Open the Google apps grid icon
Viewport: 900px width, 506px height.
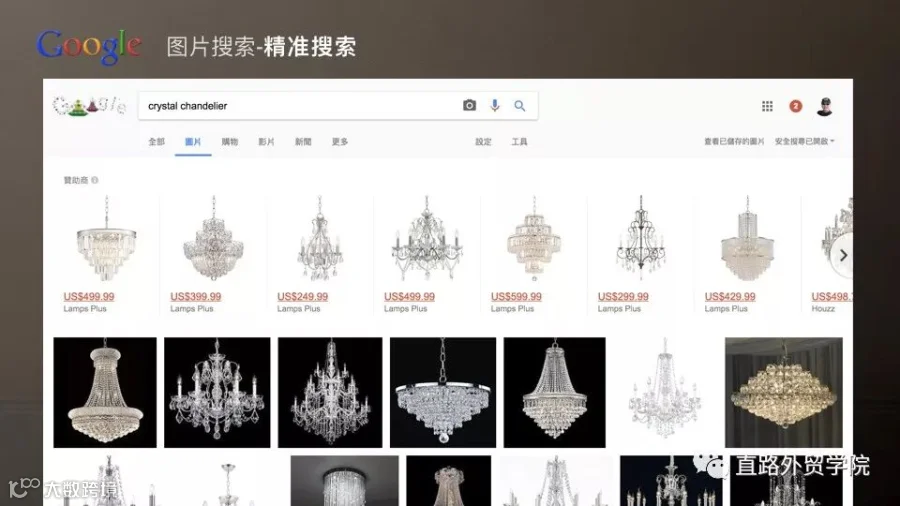pyautogui.click(x=767, y=106)
